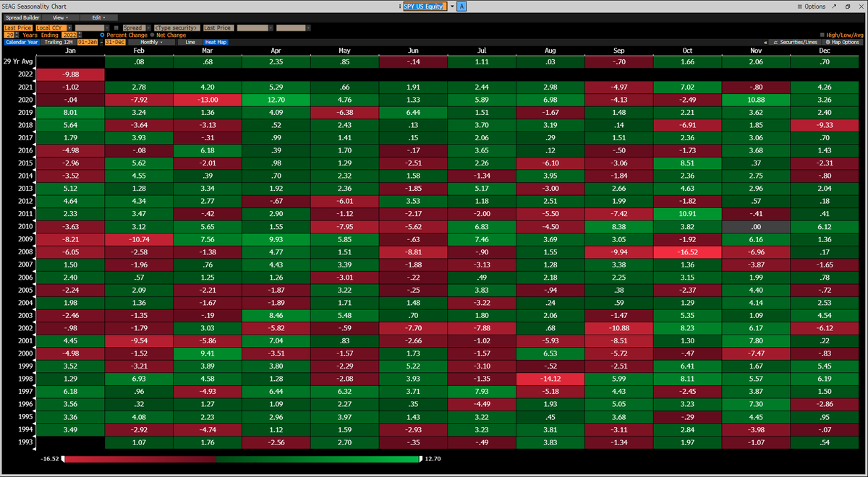868x477 pixels.
Task: Click the 29 years input field
Action: 9,35
